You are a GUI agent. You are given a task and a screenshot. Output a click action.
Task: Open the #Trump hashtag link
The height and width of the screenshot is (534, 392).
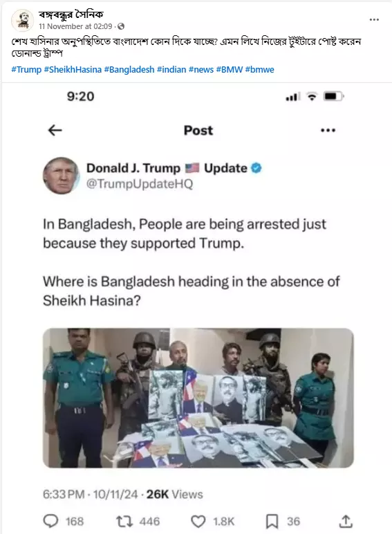pyautogui.click(x=26, y=69)
